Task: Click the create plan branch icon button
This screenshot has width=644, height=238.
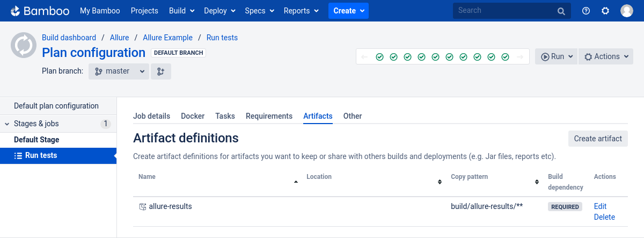Action: tap(161, 71)
